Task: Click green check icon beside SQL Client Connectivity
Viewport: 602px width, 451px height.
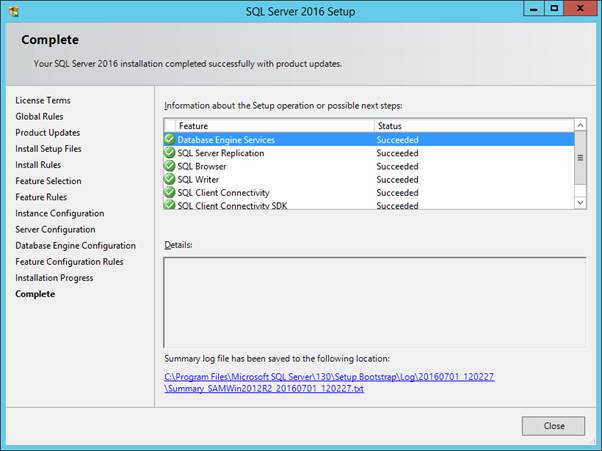Action: tap(169, 192)
